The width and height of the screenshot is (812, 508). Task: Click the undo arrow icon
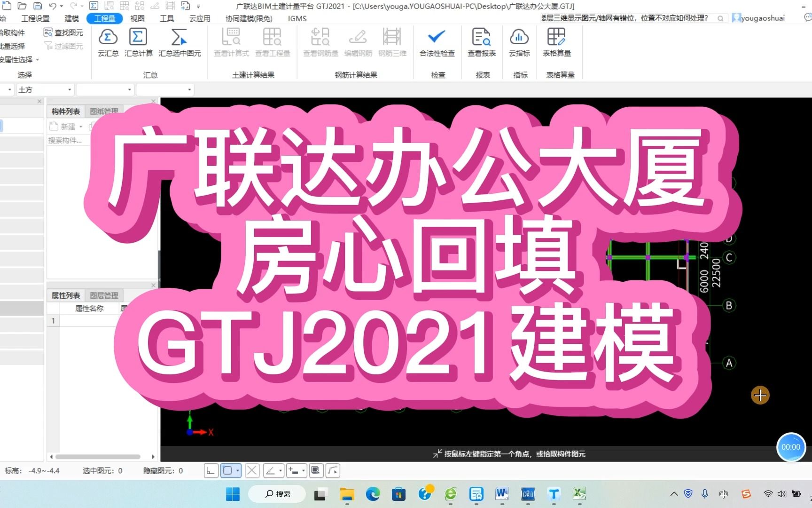click(53, 6)
